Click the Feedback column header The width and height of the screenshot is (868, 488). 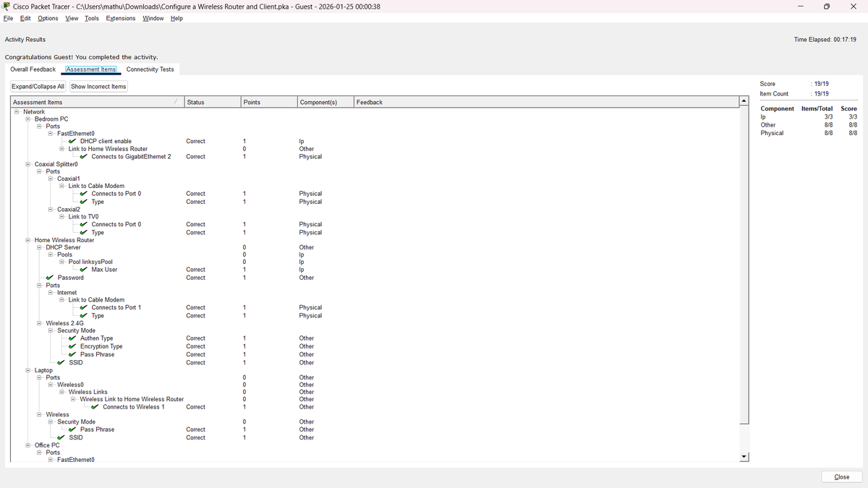click(546, 102)
